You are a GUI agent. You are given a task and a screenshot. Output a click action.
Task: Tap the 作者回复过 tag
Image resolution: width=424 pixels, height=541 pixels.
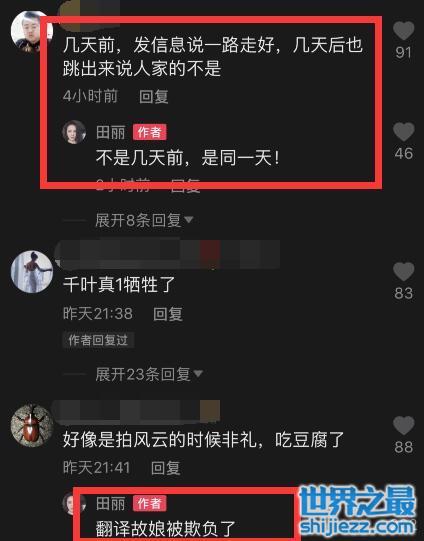98,340
